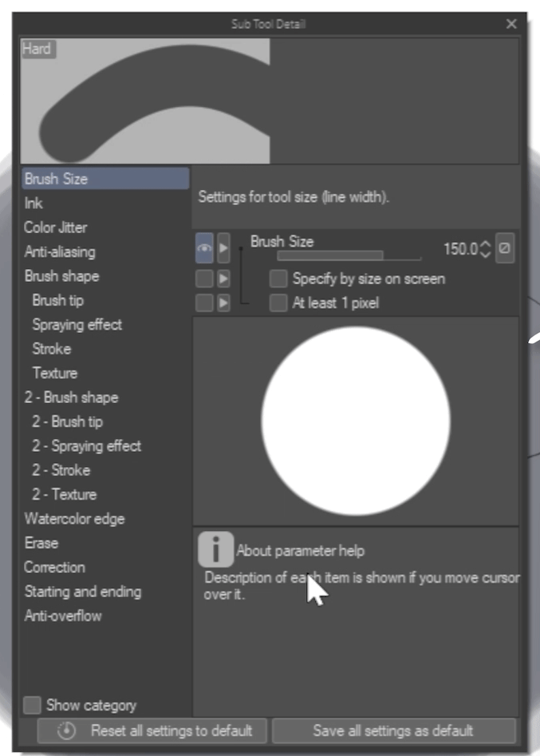540x756 pixels.
Task: Tick the Show category checkbox
Action: coord(32,705)
